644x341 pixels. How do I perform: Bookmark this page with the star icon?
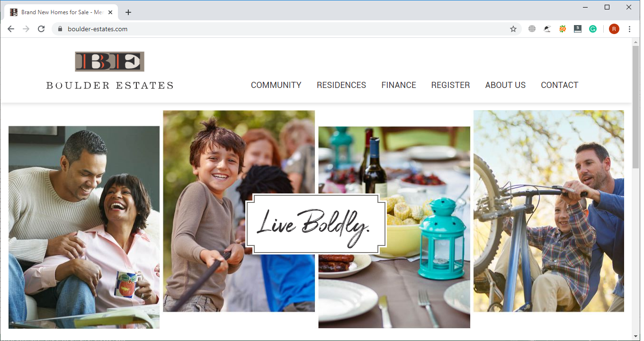coord(513,29)
